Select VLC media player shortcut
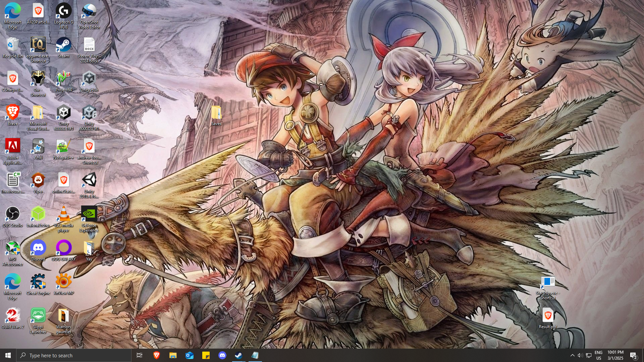This screenshot has width=644, height=362. pyautogui.click(x=63, y=220)
